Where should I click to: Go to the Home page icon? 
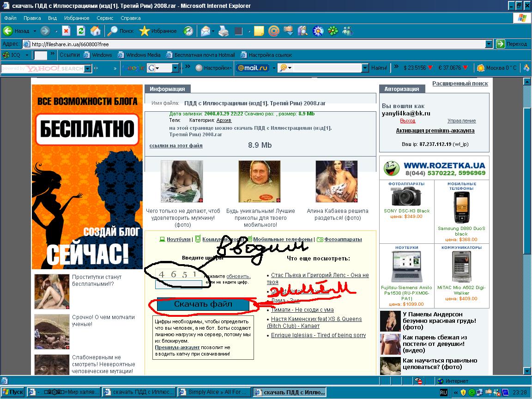(95, 31)
